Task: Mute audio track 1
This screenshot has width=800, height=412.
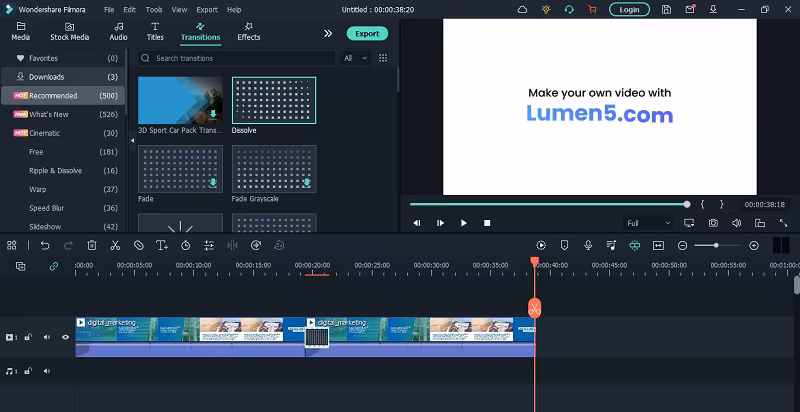Action: (46, 371)
